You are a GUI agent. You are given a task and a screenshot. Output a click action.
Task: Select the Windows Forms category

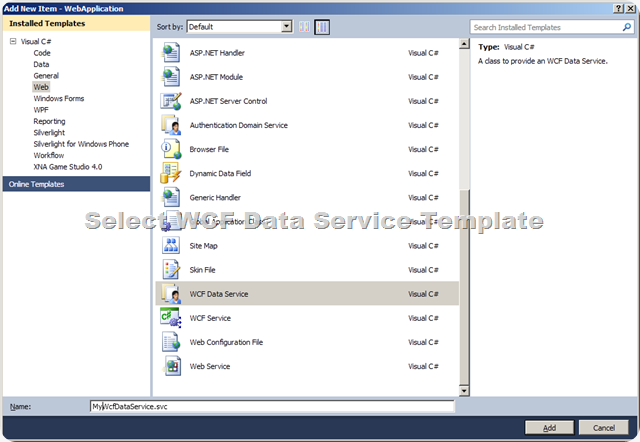pyautogui.click(x=59, y=98)
